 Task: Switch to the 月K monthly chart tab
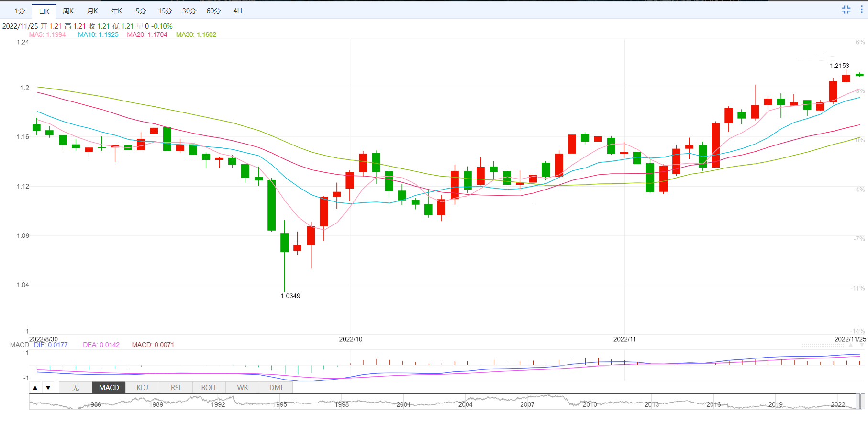pyautogui.click(x=92, y=11)
